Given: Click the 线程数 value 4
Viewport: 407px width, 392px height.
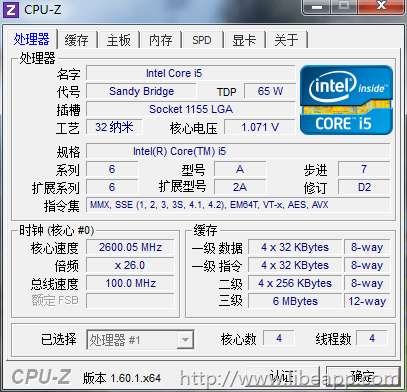Looking at the screenshot, I should (372, 338).
